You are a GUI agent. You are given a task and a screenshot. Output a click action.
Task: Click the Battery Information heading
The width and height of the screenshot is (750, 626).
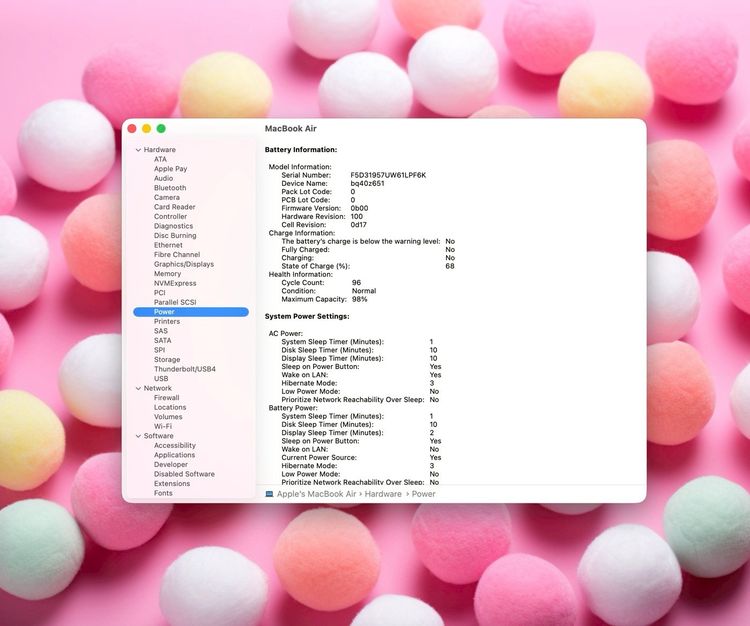[301, 150]
